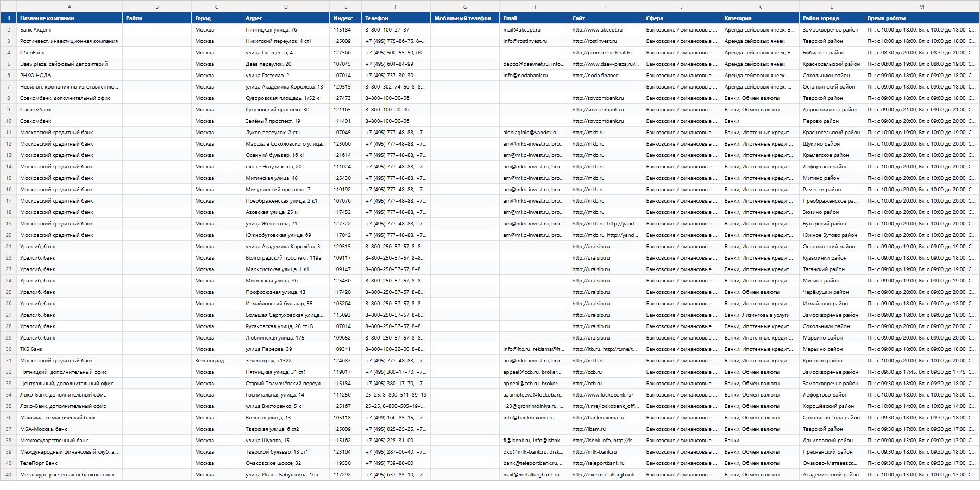Image resolution: width=980 pixels, height=490 pixels.
Task: Click the 'Сайт' header cell
Action: [606, 18]
